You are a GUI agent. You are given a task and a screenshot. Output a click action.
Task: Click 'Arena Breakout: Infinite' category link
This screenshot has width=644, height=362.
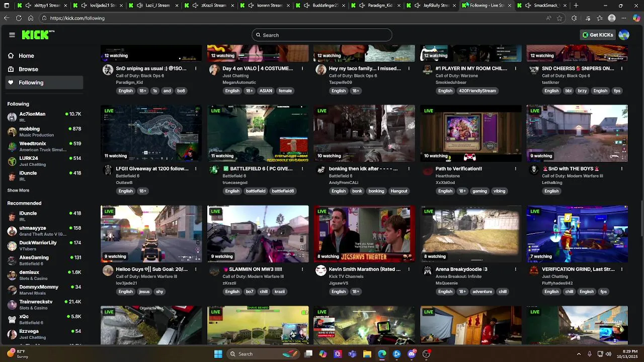(x=458, y=277)
